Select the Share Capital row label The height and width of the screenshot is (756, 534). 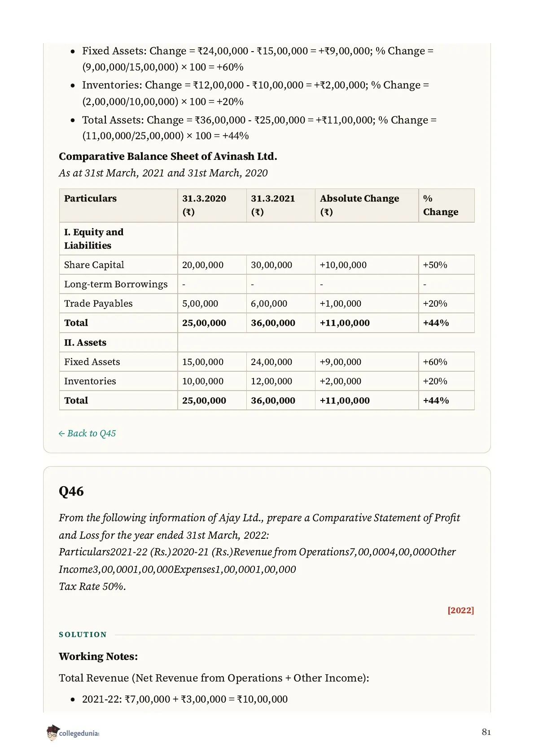point(94,265)
